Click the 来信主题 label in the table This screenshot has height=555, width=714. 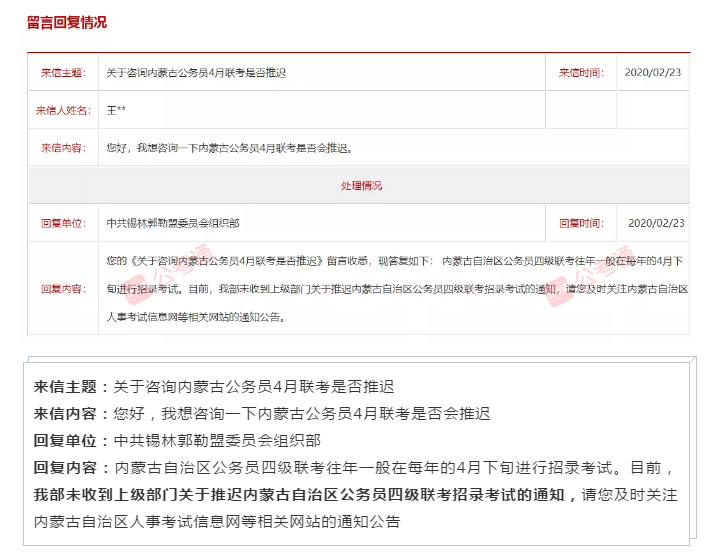click(x=63, y=73)
